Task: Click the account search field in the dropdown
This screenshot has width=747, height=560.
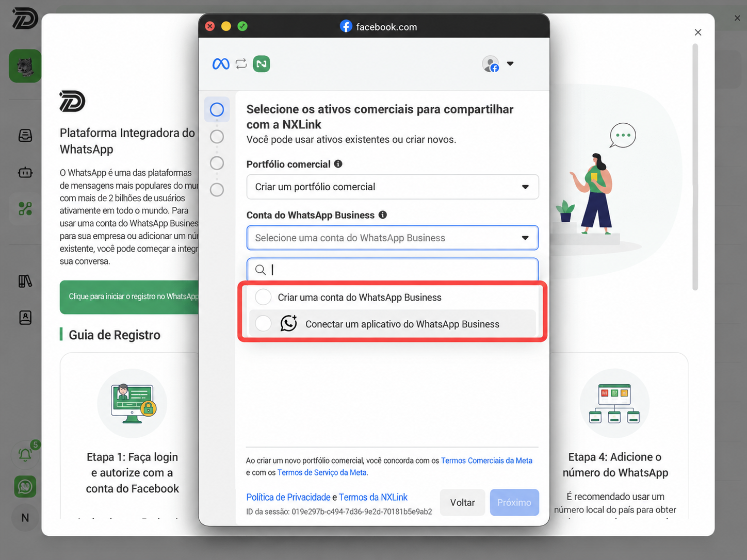Action: tap(393, 270)
